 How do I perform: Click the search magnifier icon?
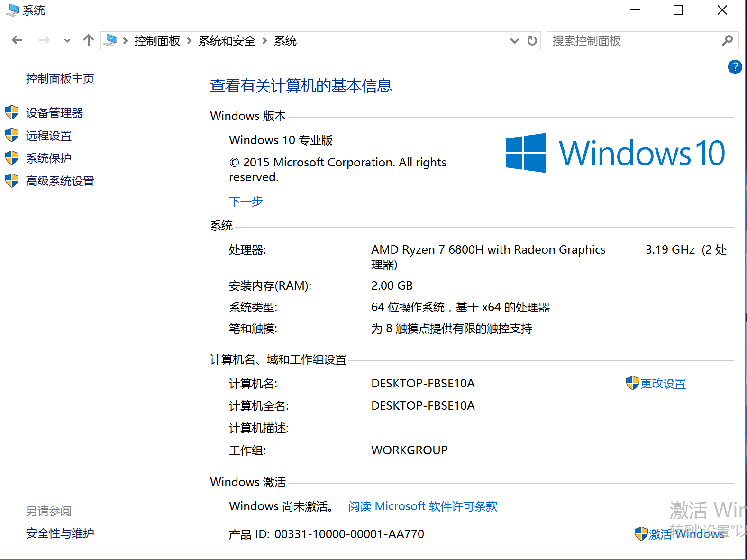[x=727, y=41]
